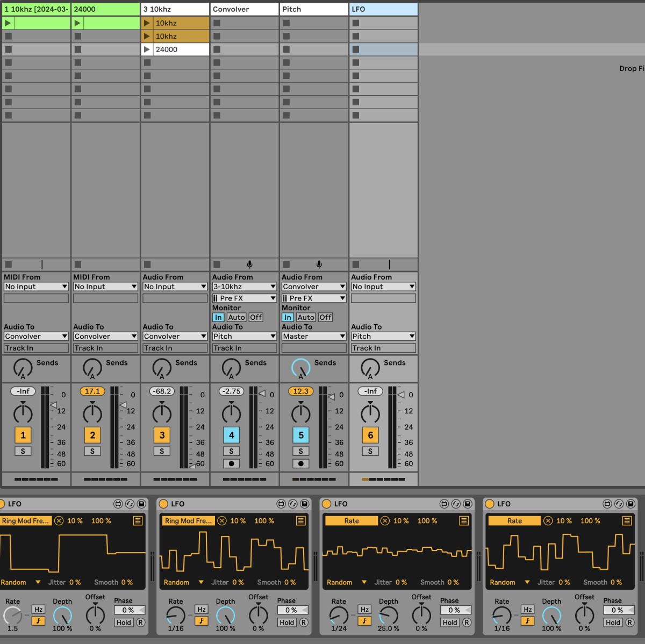Select the Pitch track header
This screenshot has height=644, width=645.
[x=314, y=9]
